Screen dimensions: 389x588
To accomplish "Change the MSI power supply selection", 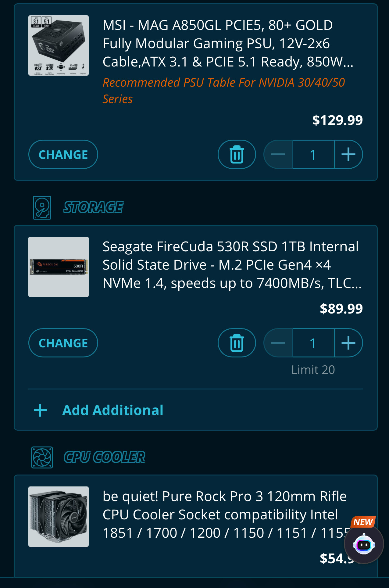I will pyautogui.click(x=63, y=154).
